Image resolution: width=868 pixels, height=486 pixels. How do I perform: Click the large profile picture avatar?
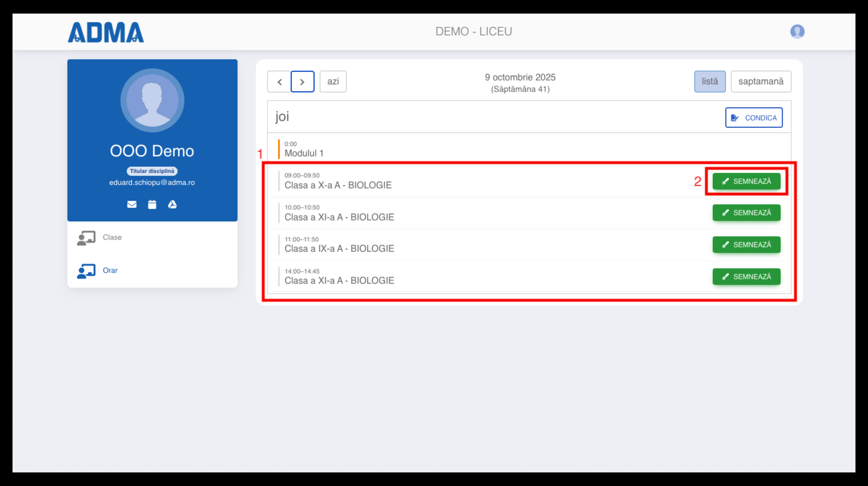click(x=152, y=100)
